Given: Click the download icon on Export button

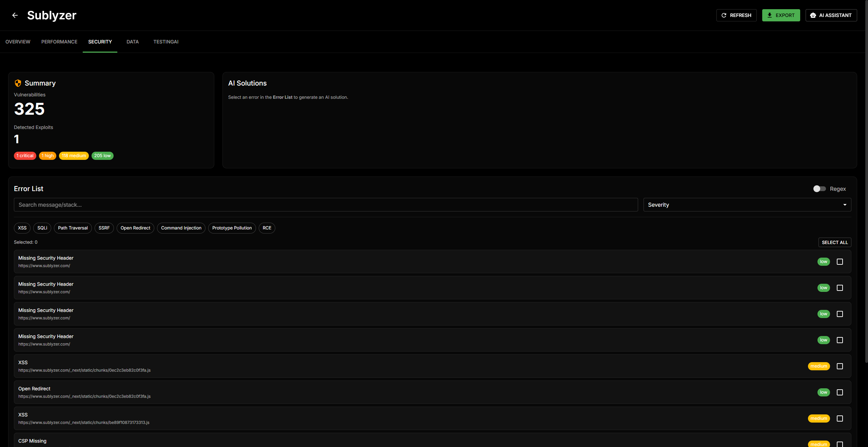Looking at the screenshot, I should pos(769,15).
